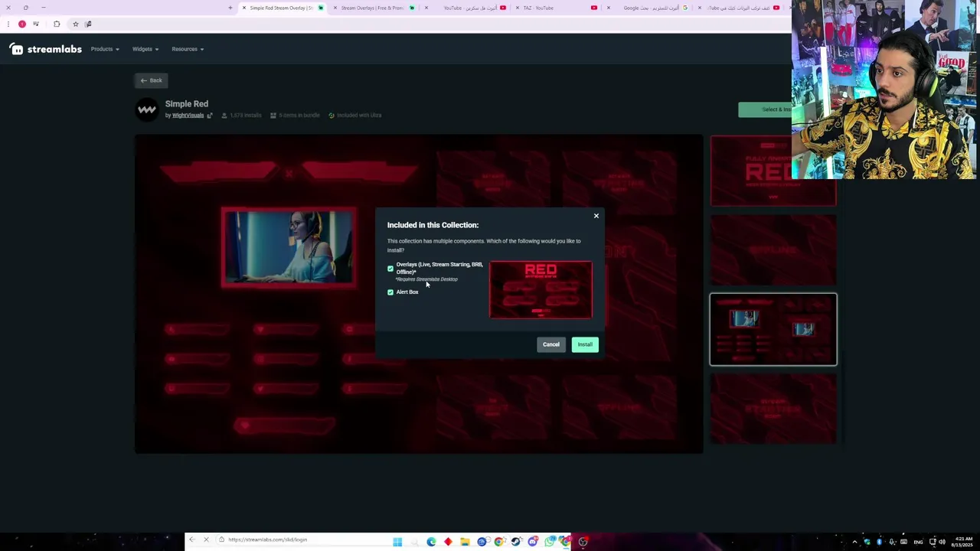Image resolution: width=980 pixels, height=551 pixels.
Task: Click the bookmark star icon in toolbar
Action: point(75,24)
